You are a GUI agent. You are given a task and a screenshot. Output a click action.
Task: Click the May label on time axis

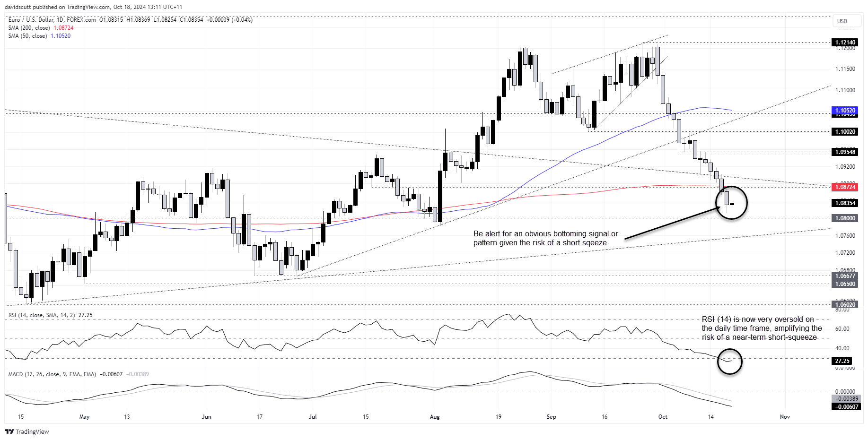coord(84,417)
